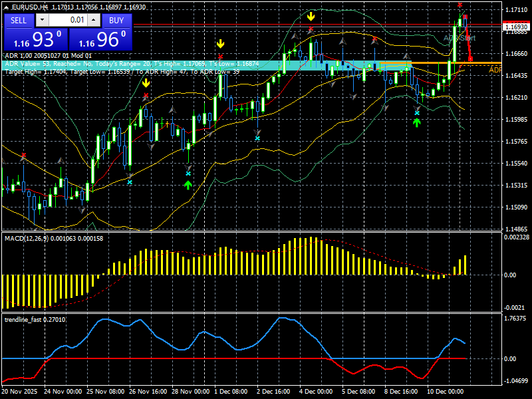Click the '4 Dec 00:00' date label
The width and height of the screenshot is (532, 399).
[315, 391]
